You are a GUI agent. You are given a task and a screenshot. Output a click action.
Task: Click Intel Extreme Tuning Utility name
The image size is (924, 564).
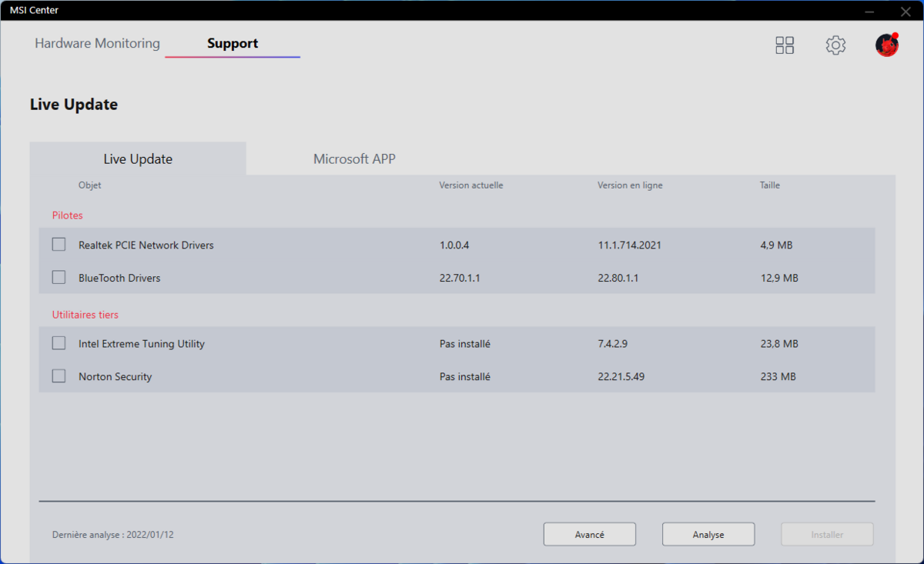[x=142, y=344]
